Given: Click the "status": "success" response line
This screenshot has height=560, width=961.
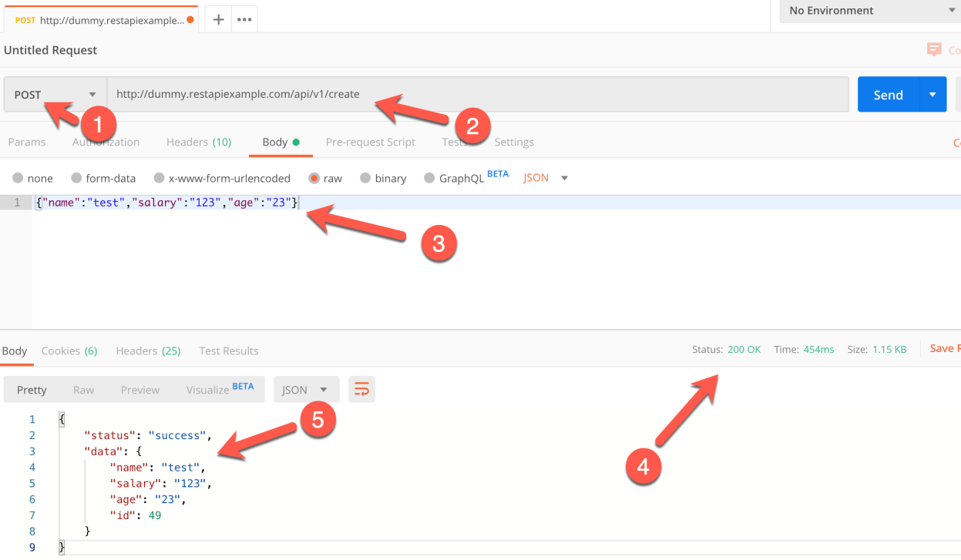Looking at the screenshot, I should pos(147,435).
